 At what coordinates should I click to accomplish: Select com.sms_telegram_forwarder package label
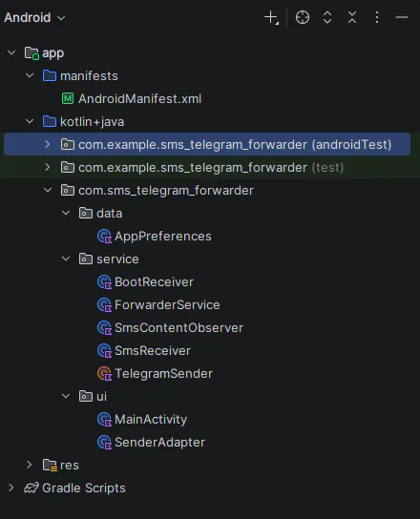[166, 190]
